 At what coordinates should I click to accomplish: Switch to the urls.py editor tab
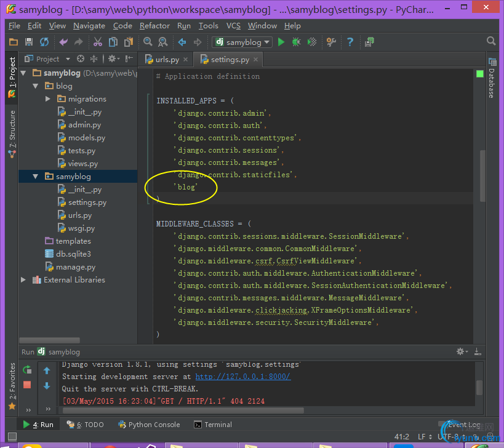pos(167,60)
